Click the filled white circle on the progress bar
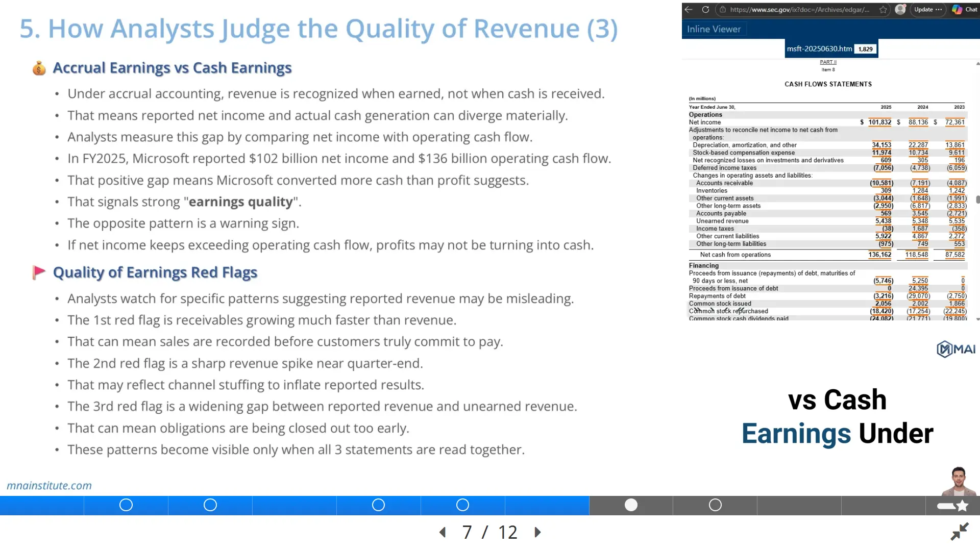This screenshot has height=551, width=980. point(631,505)
